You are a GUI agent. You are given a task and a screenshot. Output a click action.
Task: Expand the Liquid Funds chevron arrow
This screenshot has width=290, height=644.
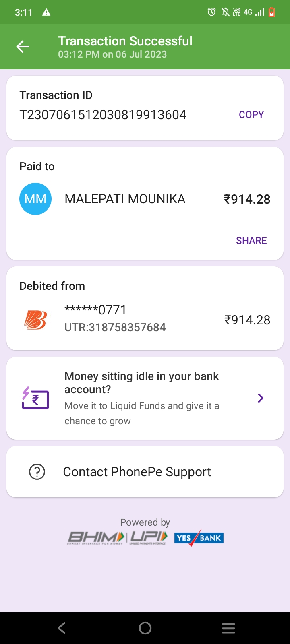click(x=261, y=398)
